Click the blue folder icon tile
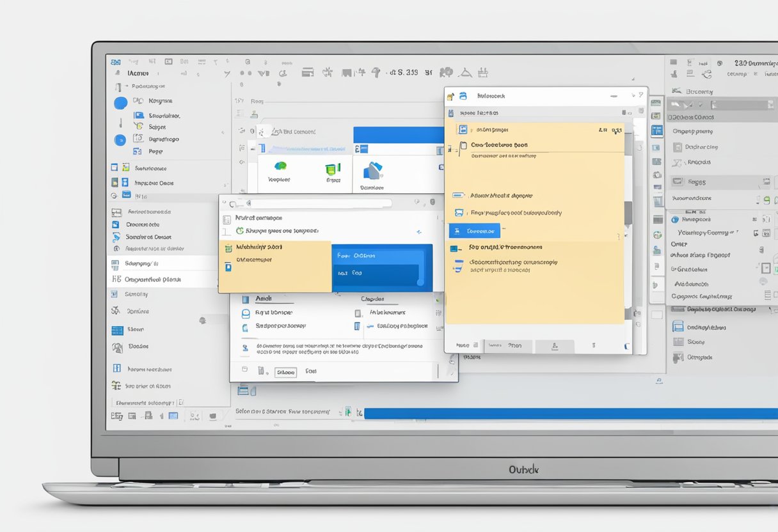 coord(372,170)
